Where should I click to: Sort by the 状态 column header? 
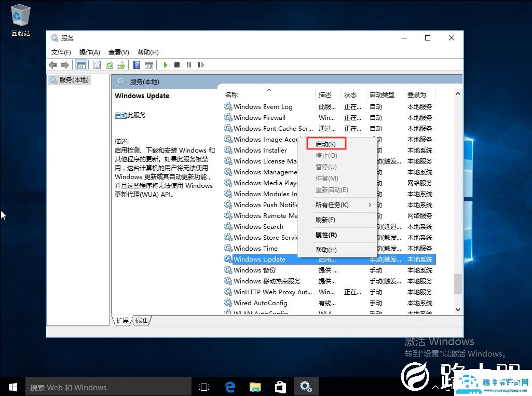tap(354, 94)
